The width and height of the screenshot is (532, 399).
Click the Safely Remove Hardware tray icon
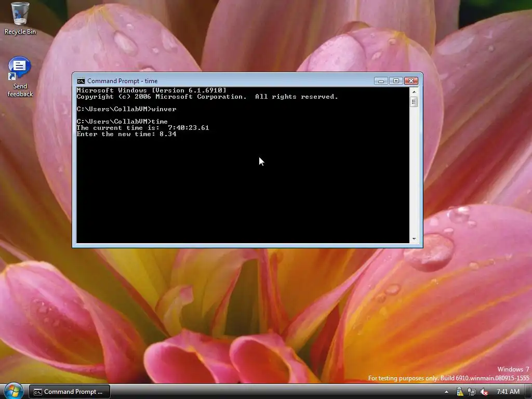pos(460,392)
